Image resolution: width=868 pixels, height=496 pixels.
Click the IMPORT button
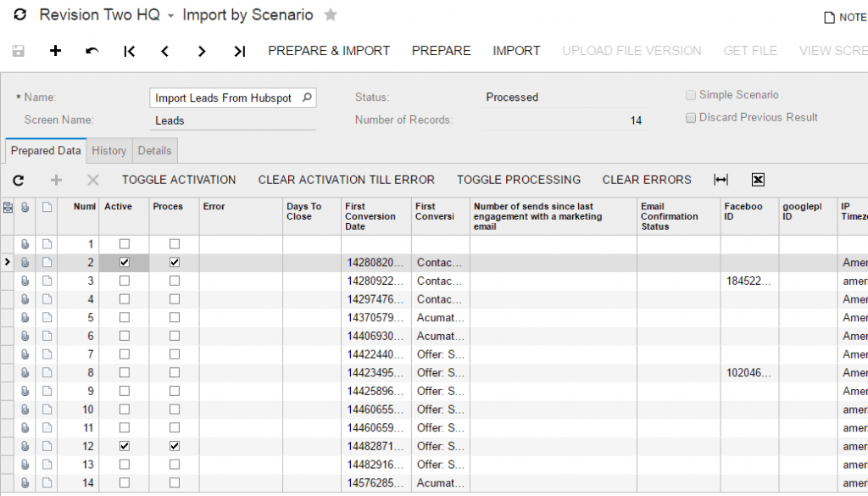point(516,51)
